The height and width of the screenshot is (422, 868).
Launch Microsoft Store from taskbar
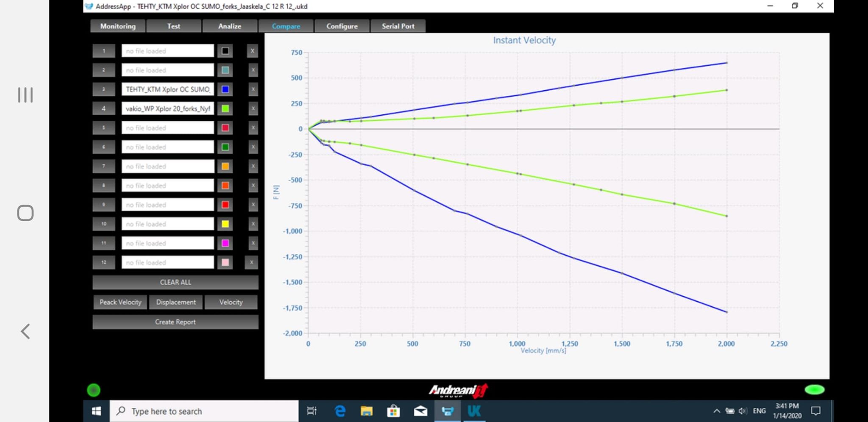(393, 411)
